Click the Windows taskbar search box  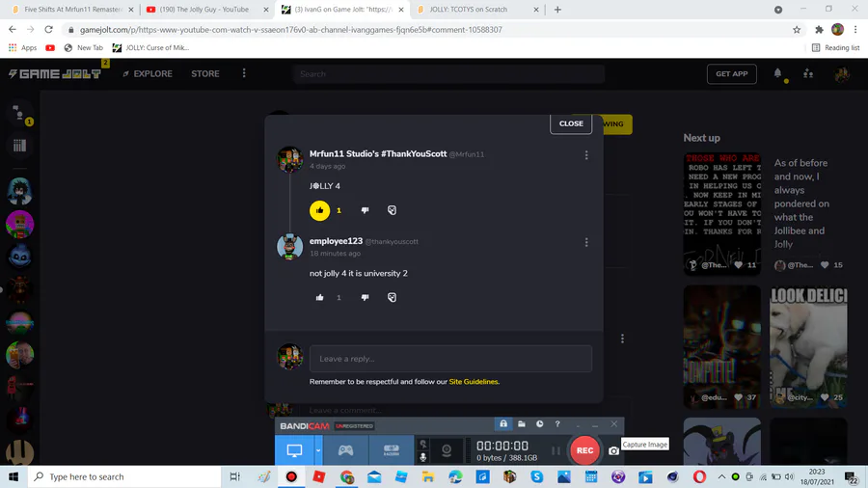click(x=124, y=476)
